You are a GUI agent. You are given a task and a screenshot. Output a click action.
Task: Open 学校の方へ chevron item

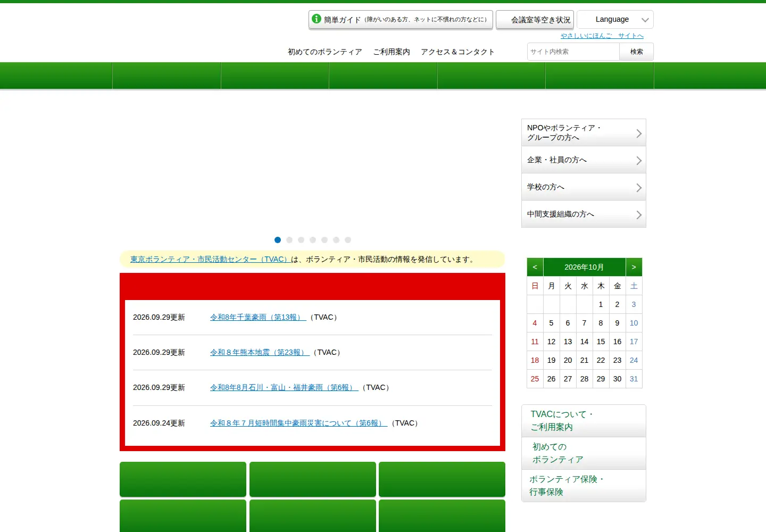coord(584,187)
